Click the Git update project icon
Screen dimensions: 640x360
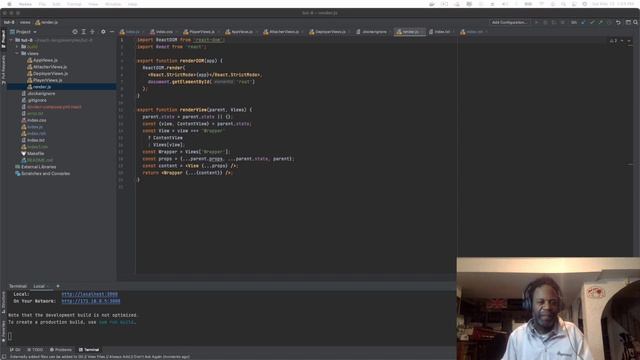point(583,22)
